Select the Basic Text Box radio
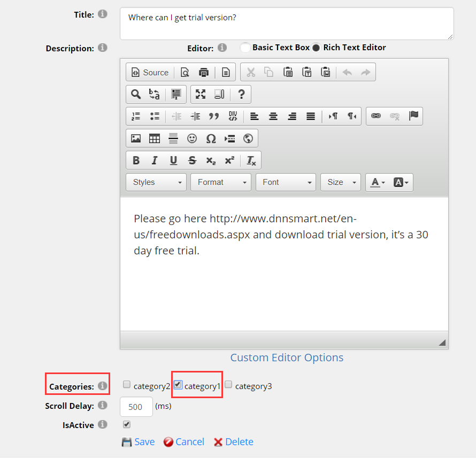 [x=245, y=48]
